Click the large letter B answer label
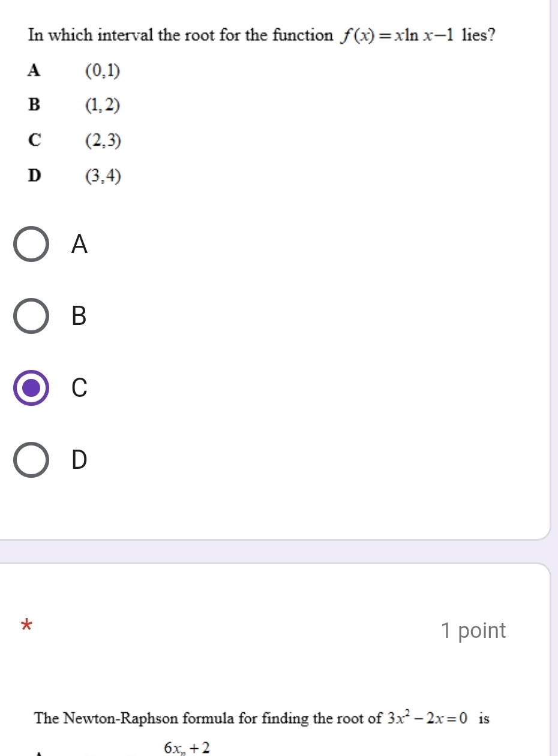558x756 pixels. coord(79,316)
